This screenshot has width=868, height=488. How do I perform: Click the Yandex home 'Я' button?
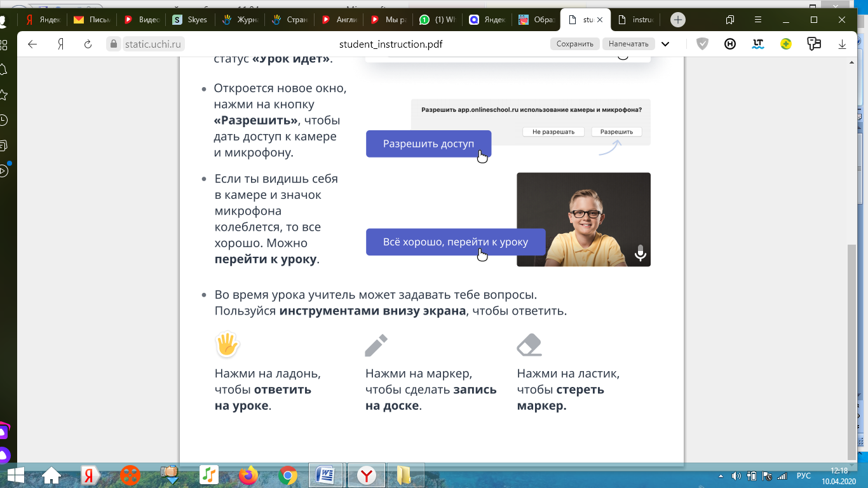61,44
